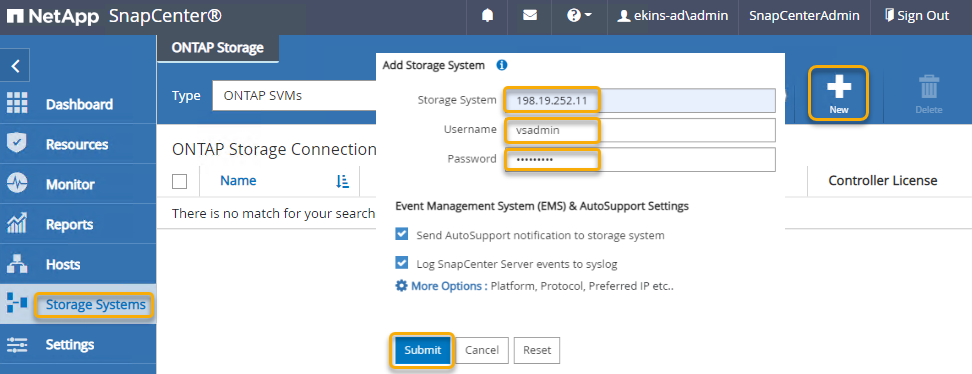Click the More Options gear icon
This screenshot has height=374, width=972.
pyautogui.click(x=402, y=286)
